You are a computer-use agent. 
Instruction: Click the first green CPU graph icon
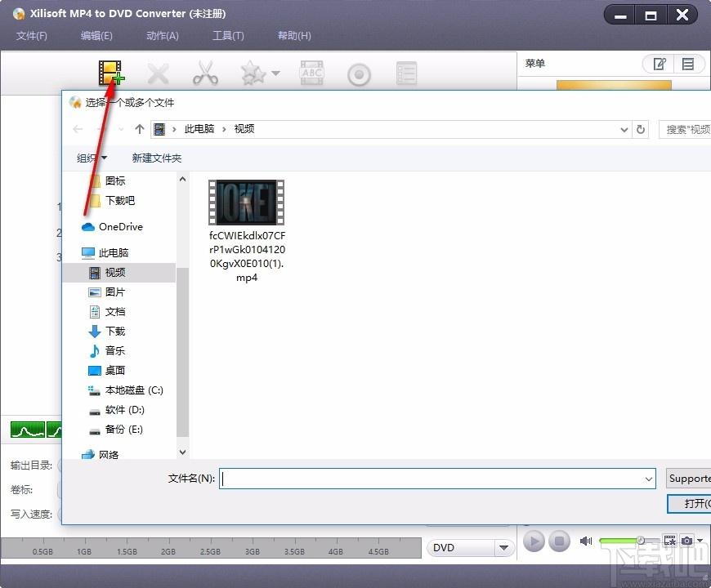pos(28,430)
